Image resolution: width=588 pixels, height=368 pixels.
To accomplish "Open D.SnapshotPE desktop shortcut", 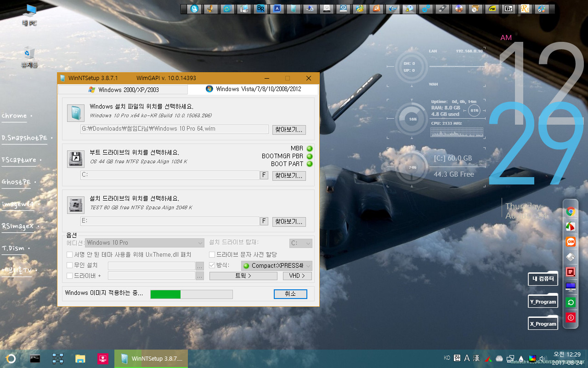I will pyautogui.click(x=24, y=138).
